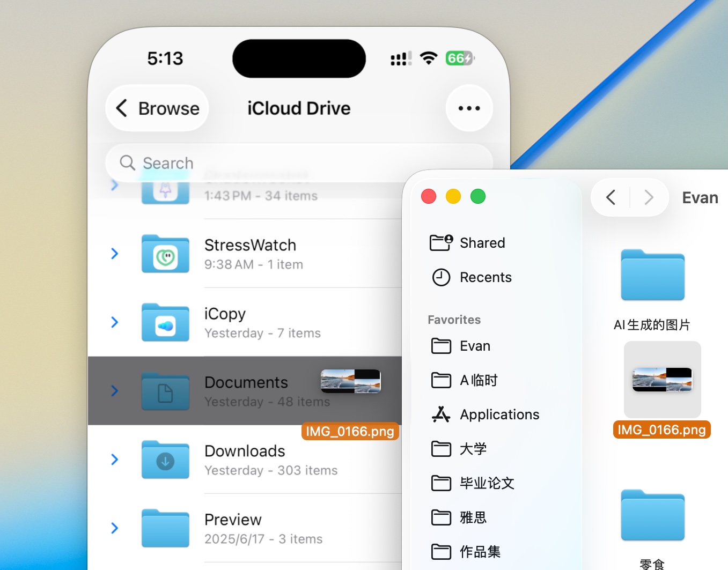Image resolution: width=728 pixels, height=570 pixels.
Task: Expand the StressWatch folder chevron
Action: click(114, 254)
